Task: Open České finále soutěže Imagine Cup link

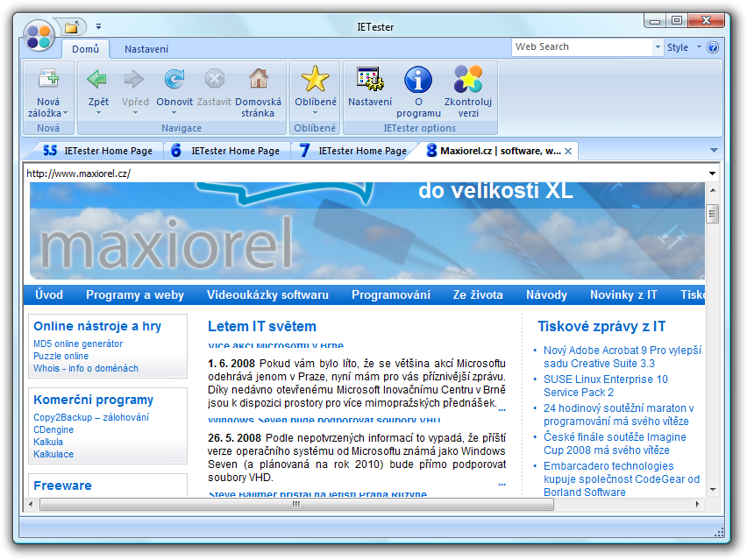Action: coord(615,443)
